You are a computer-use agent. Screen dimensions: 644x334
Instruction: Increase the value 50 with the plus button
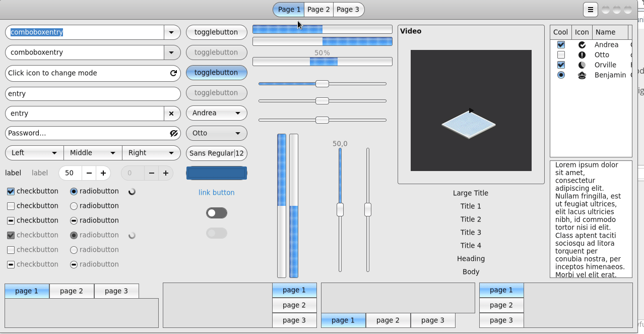[103, 173]
